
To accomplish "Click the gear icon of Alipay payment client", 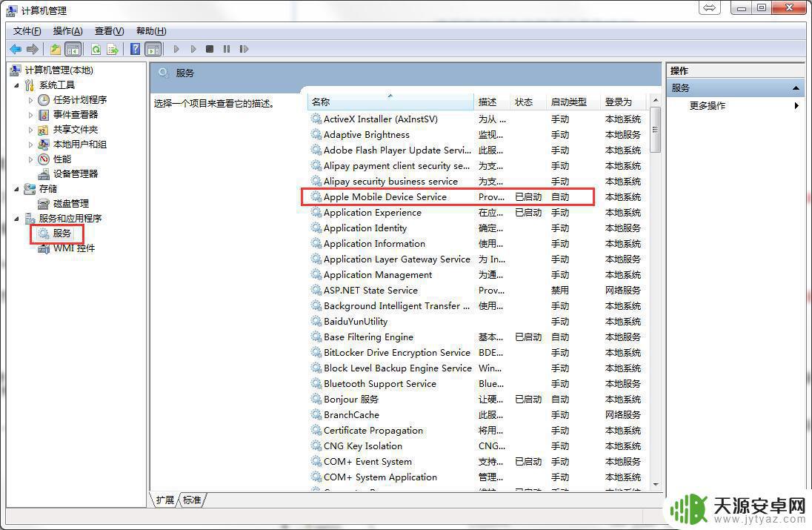I will point(316,166).
